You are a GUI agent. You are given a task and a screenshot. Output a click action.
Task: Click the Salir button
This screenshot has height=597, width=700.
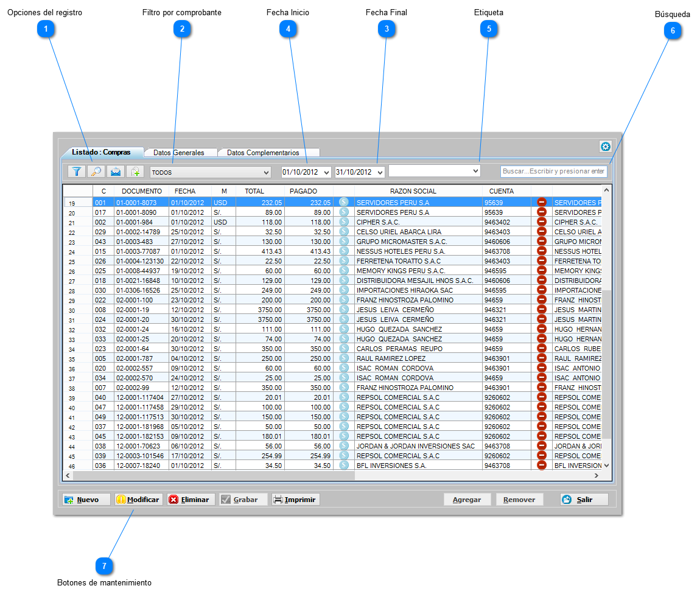click(584, 499)
